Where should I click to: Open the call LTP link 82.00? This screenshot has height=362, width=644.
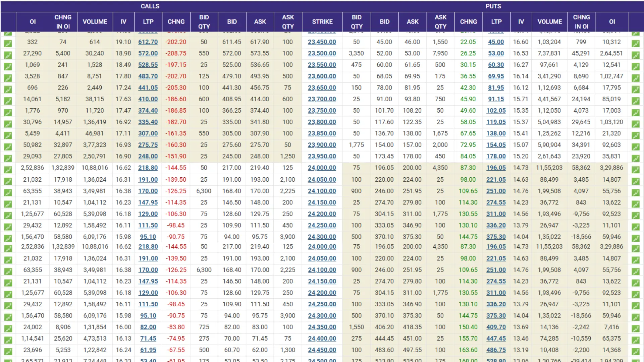click(148, 327)
